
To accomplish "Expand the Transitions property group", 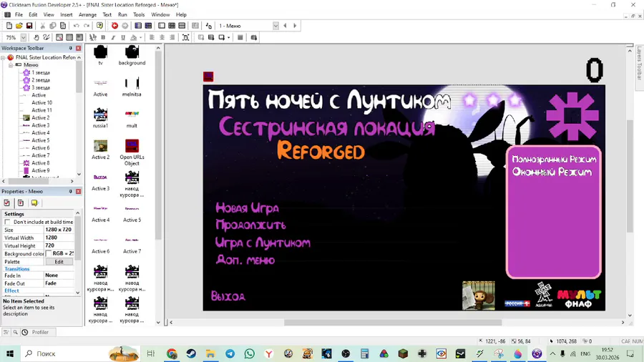I will pyautogui.click(x=17, y=269).
